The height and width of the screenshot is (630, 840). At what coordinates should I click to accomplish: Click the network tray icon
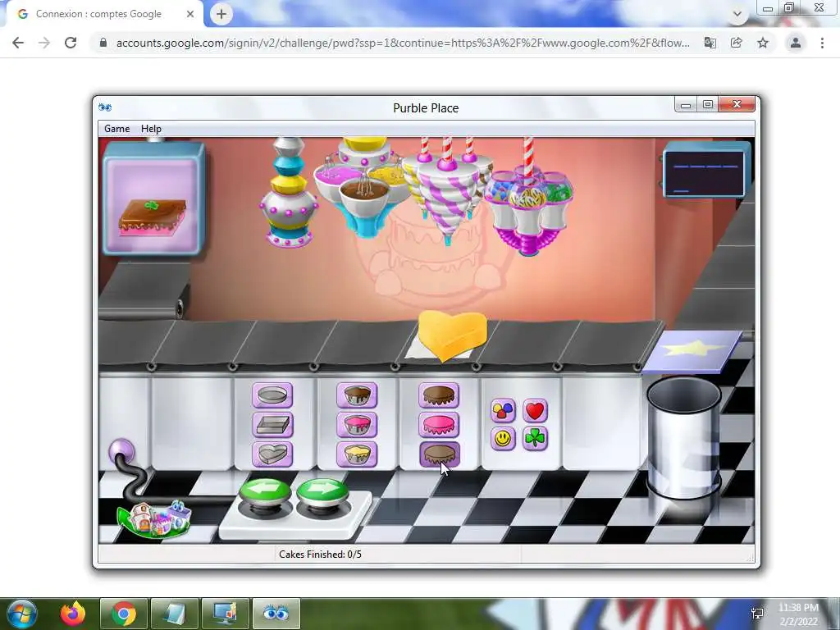point(757,614)
